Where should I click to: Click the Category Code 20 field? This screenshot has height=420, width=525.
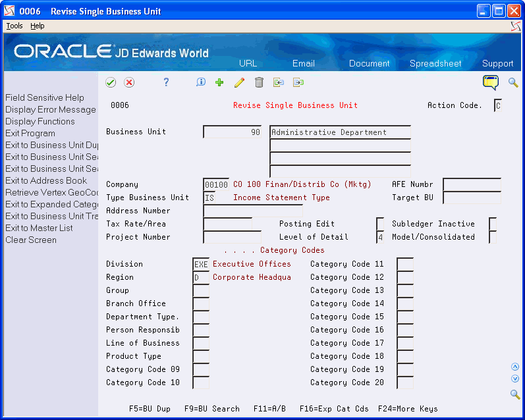(405, 382)
